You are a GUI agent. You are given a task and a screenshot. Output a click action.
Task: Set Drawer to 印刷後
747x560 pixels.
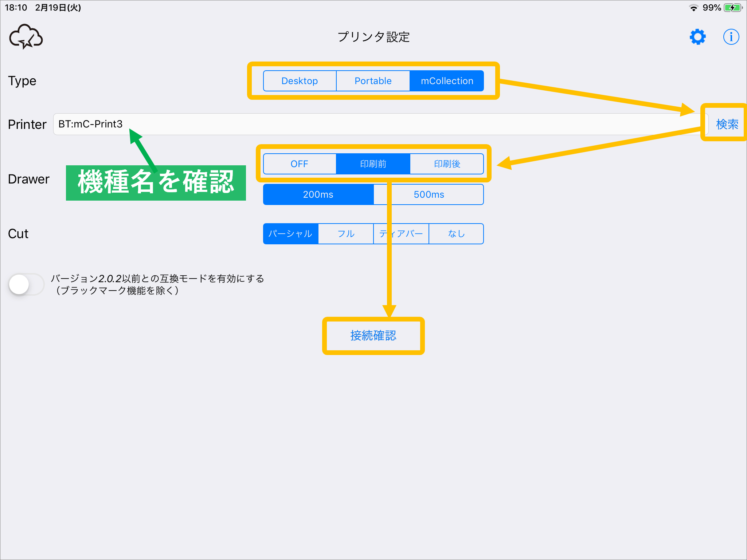coord(447,164)
